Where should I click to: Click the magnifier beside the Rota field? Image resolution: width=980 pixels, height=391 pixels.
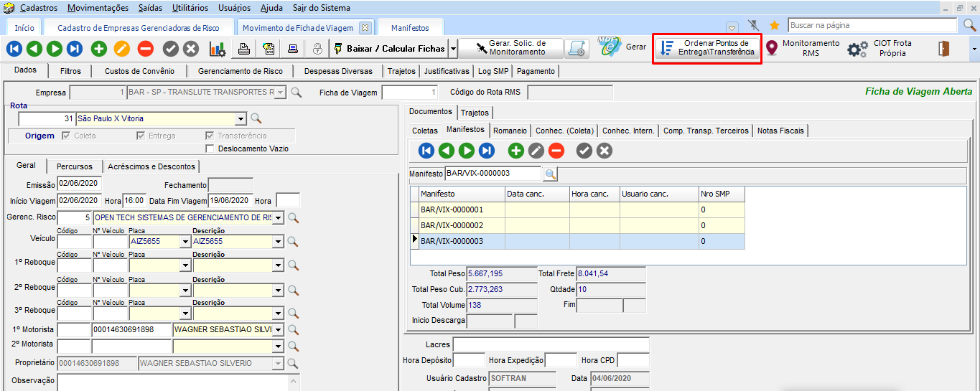256,118
